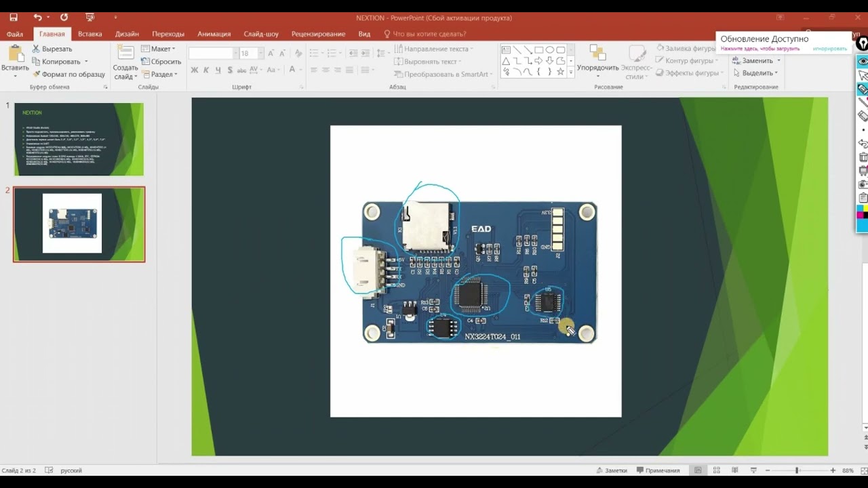The image size is (868, 488).
Task: Click the Сбросить reset button
Action: 161,62
